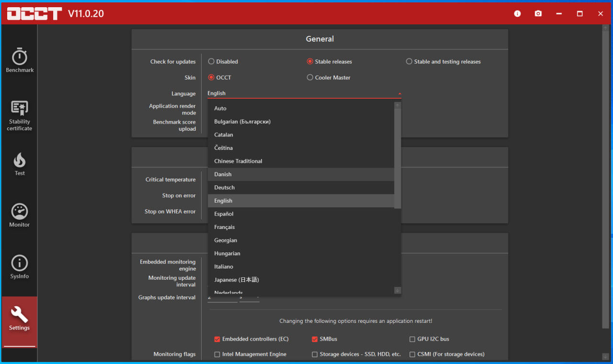Collapse the Language dropdown showing English
Screen dimensions: 613x364
(x=304, y=93)
